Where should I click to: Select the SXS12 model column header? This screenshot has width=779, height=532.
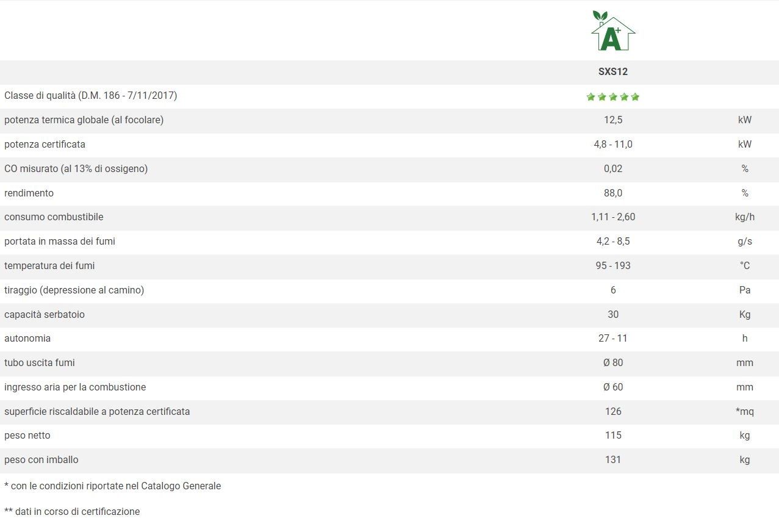click(x=612, y=71)
